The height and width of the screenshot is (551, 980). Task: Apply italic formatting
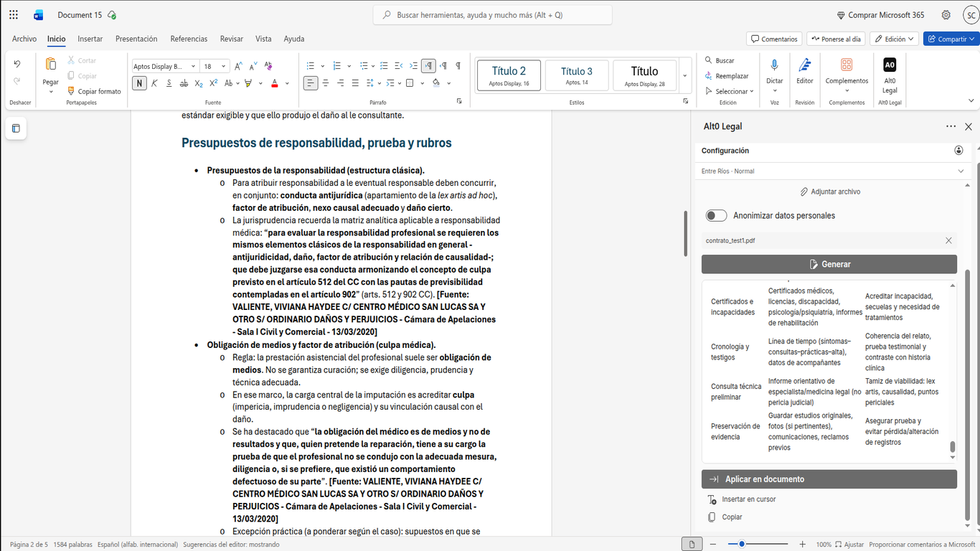(x=154, y=83)
